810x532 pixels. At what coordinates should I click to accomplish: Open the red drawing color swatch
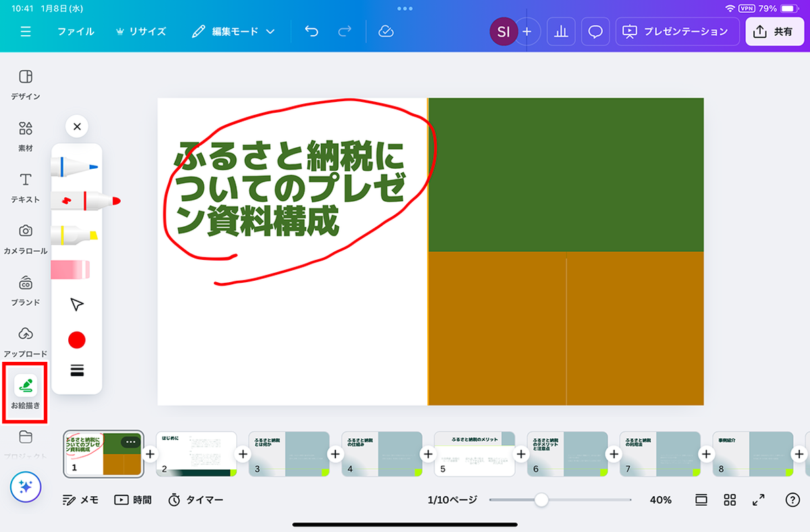point(77,340)
